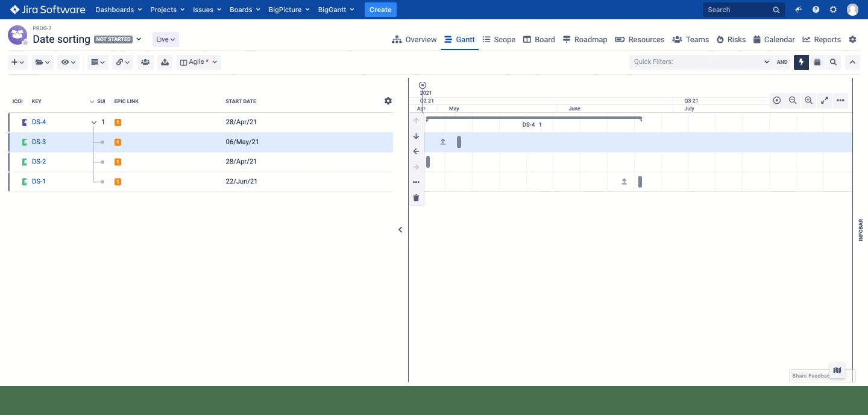Open the Boards menu
This screenshot has height=415, width=868.
245,10
